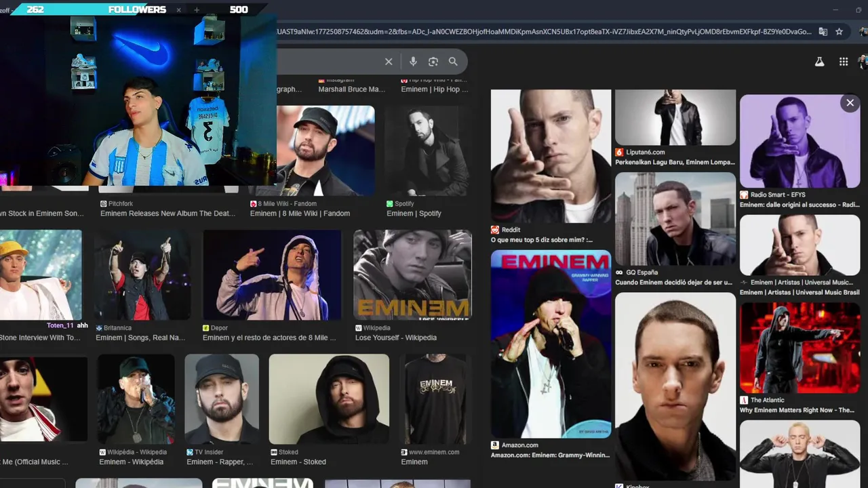This screenshot has width=868, height=488.
Task: Select the large close-up face related image
Action: point(675,386)
